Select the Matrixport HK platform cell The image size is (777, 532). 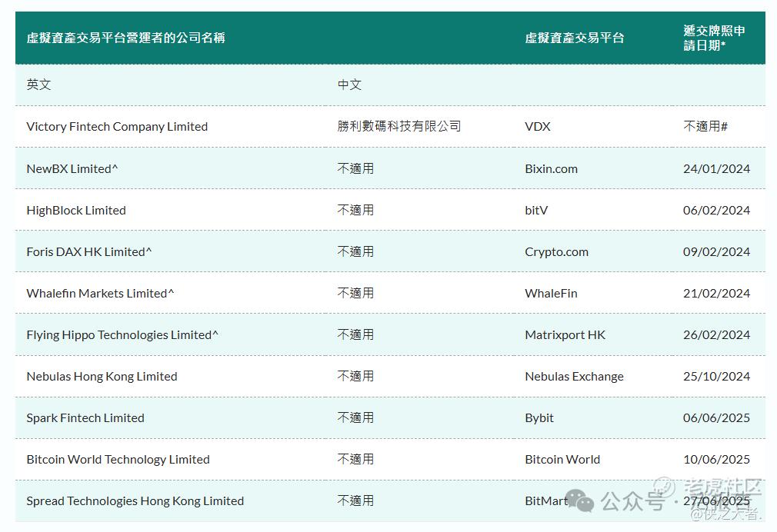[565, 335]
